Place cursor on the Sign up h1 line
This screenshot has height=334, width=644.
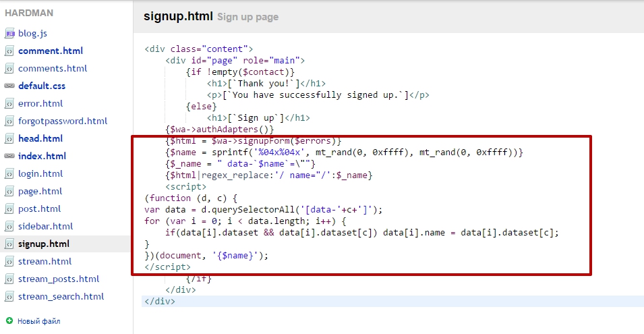click(258, 118)
